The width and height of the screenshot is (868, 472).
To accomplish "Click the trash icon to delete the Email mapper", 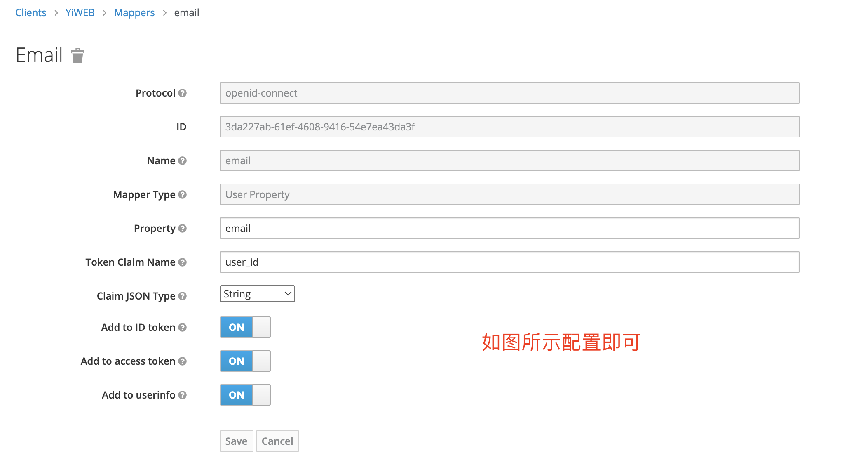I will (77, 55).
